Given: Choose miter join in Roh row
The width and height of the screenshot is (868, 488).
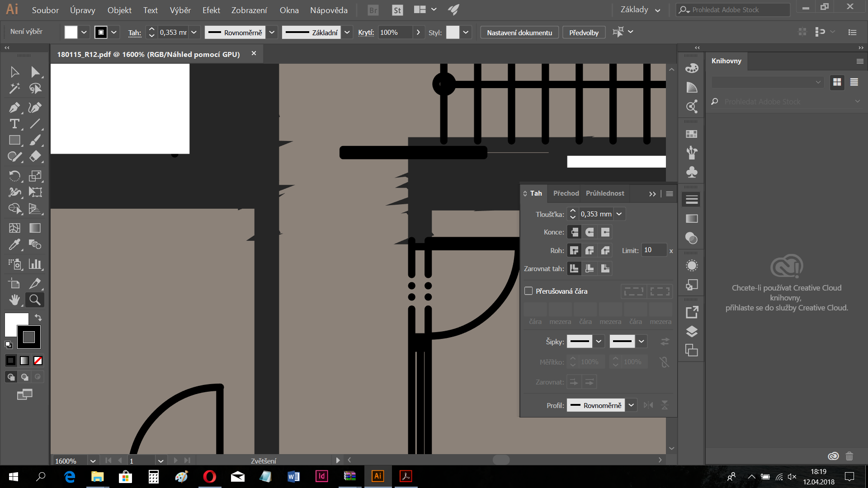Looking at the screenshot, I should coord(574,250).
